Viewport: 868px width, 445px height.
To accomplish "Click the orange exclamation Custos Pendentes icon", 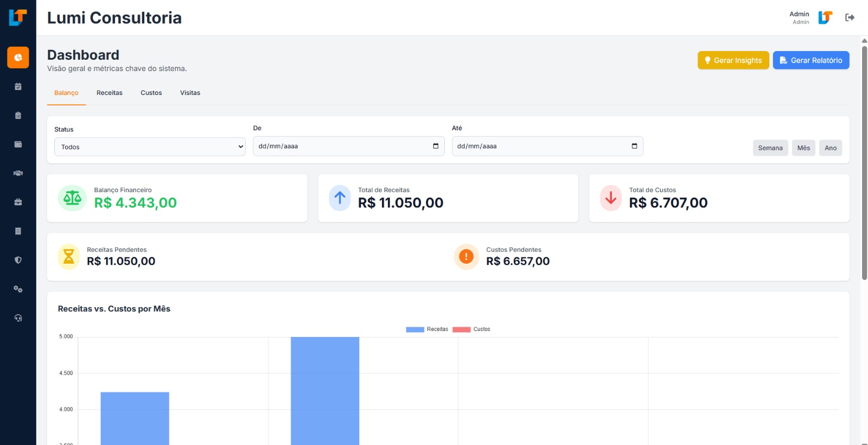I will (x=466, y=257).
